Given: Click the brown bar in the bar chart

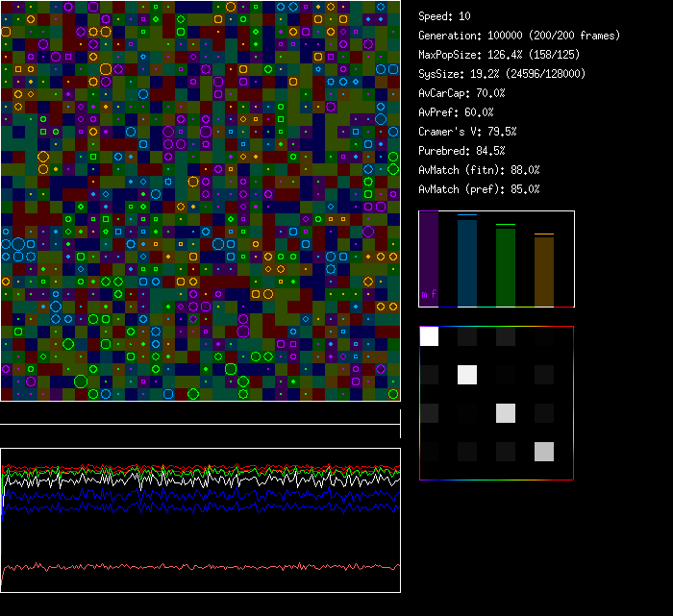Looking at the screenshot, I should point(543,270).
